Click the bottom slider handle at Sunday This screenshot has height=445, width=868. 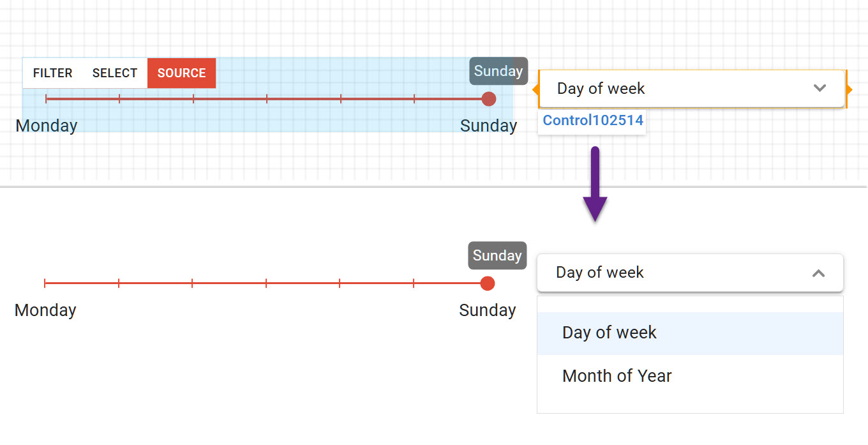click(488, 283)
